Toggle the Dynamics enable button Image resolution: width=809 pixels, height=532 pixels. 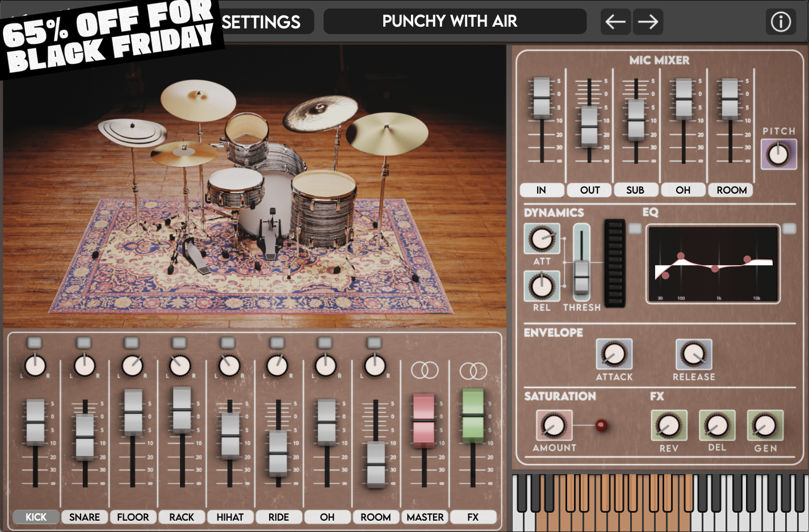[635, 228]
